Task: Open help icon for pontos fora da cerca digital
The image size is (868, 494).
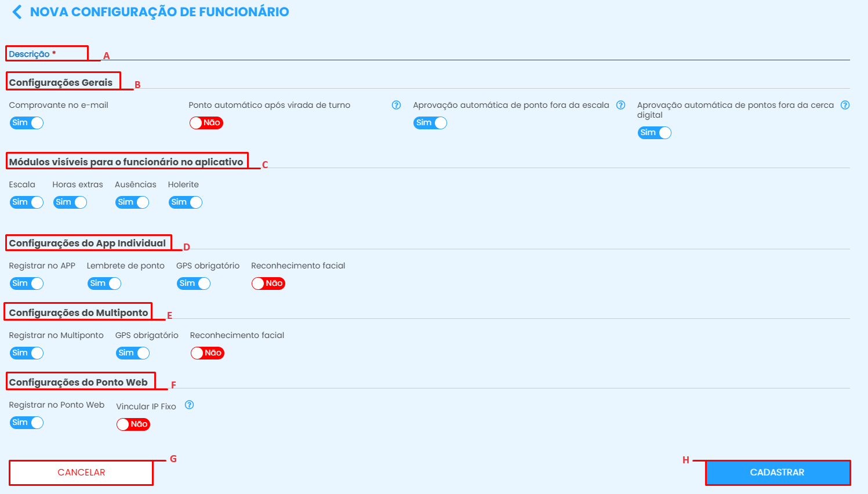Action: point(845,105)
